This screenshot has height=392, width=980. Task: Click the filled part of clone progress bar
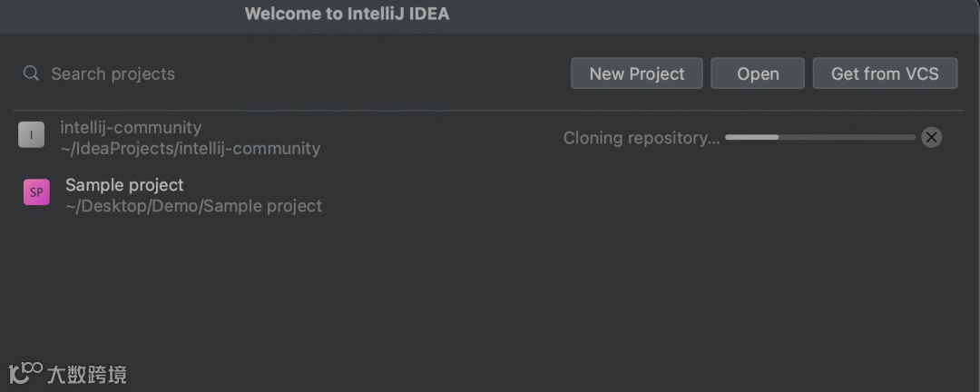point(751,137)
